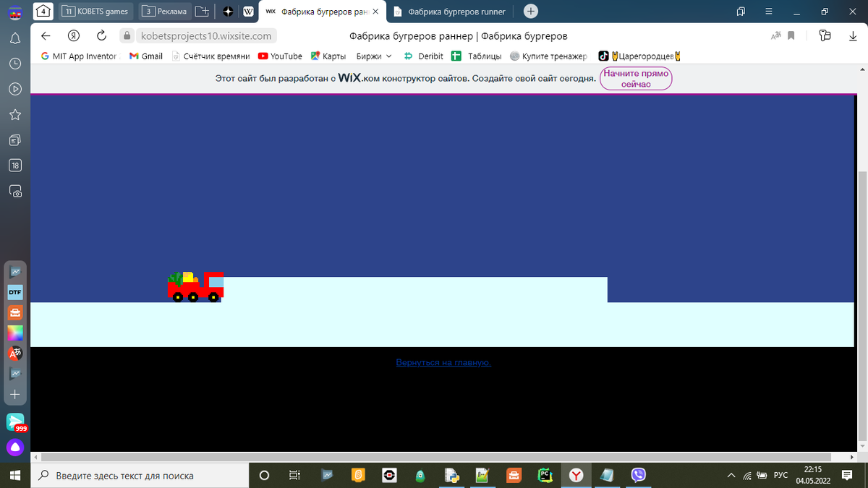Switch to pinned star tab
868x488 pixels.
(x=228, y=12)
